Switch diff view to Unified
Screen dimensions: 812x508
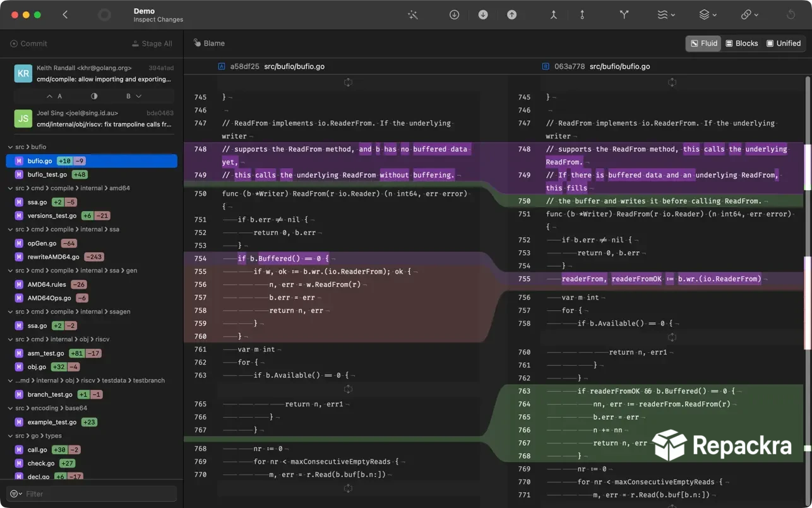coord(783,44)
